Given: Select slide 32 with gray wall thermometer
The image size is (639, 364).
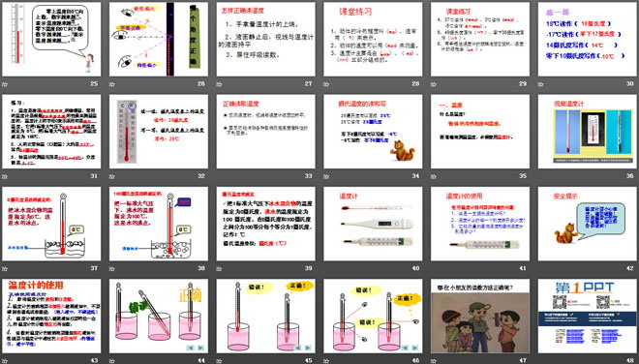Looking at the screenshot, I should (159, 132).
